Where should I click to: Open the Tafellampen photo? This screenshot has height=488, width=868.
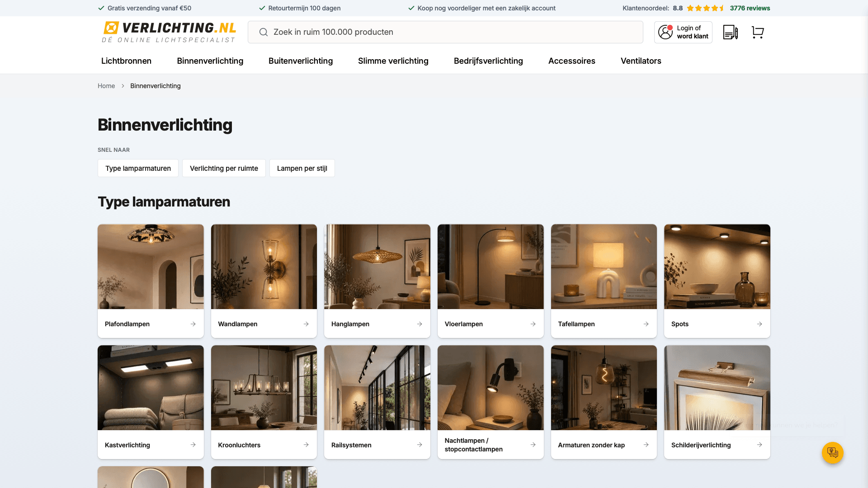click(x=604, y=267)
